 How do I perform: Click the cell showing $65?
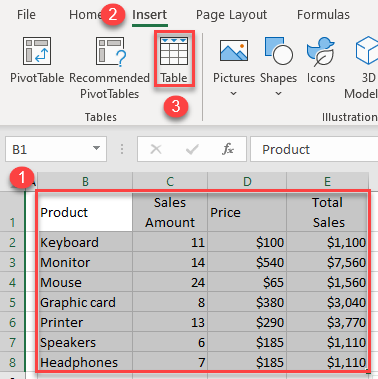[247, 282]
